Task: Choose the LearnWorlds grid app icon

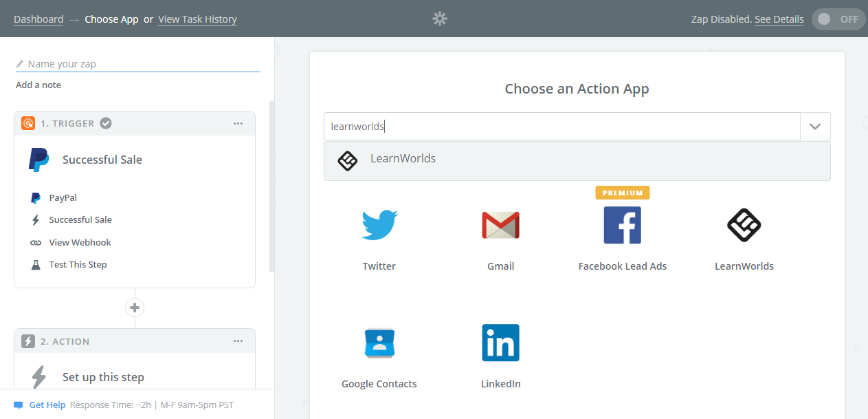Action: pos(744,225)
